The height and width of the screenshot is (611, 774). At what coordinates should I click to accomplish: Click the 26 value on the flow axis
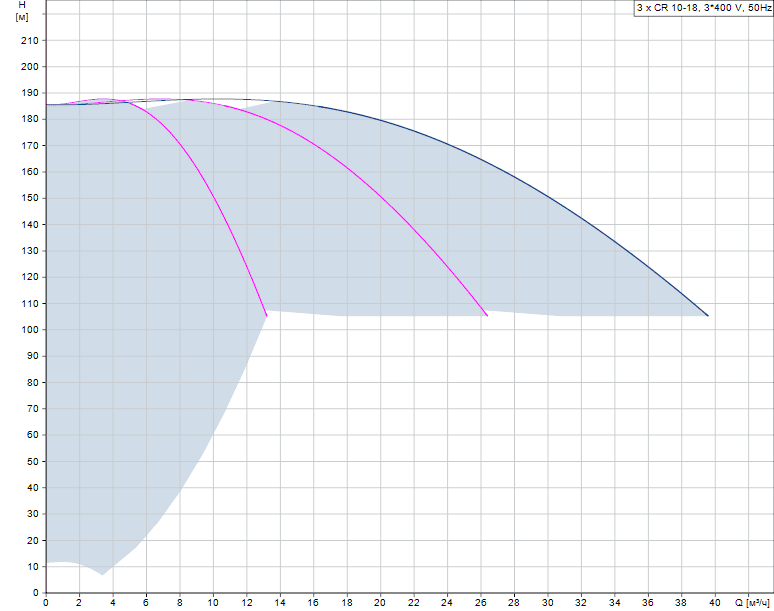tap(481, 603)
